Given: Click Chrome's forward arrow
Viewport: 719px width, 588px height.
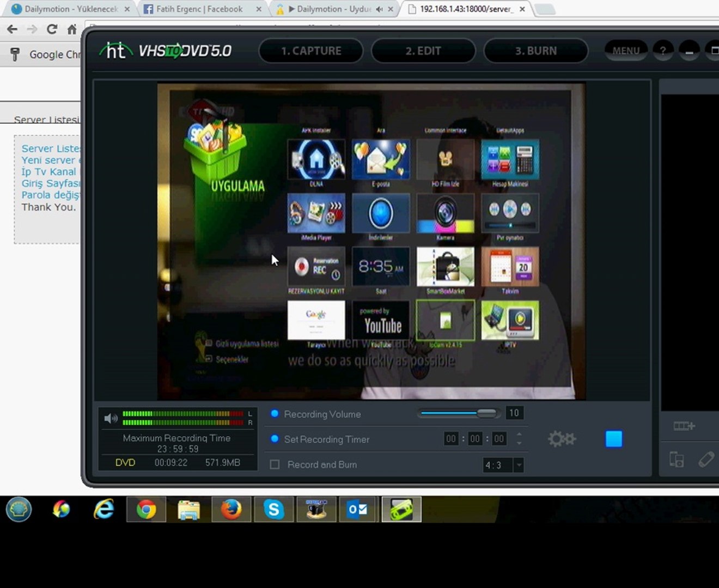Looking at the screenshot, I should click(x=32, y=29).
